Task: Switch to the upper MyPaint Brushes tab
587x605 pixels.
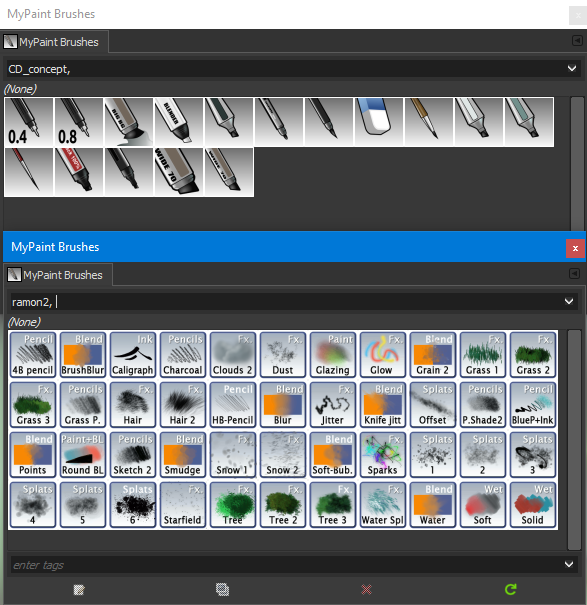Action: click(x=54, y=42)
